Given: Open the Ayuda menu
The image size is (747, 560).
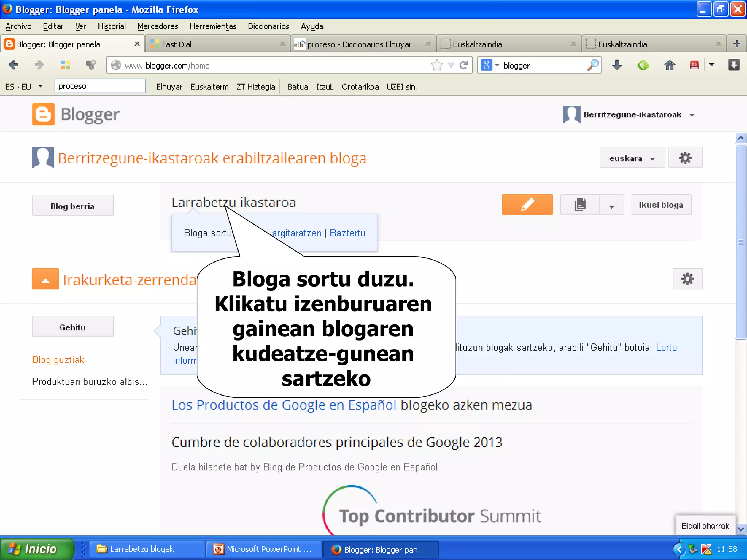Looking at the screenshot, I should tap(312, 26).
